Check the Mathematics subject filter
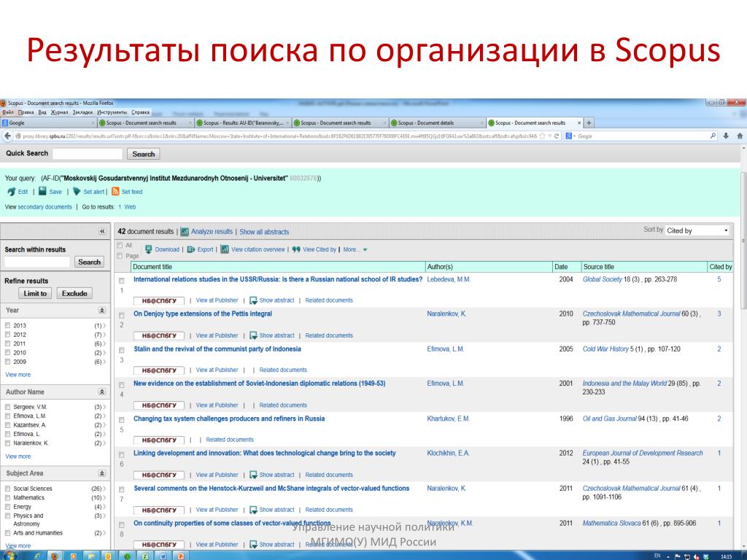 click(7, 497)
